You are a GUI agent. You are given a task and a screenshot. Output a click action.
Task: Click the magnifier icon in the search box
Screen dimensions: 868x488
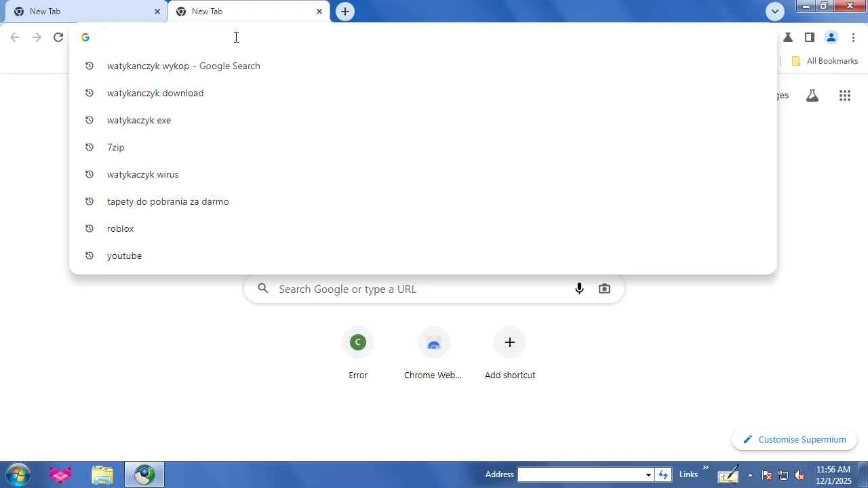click(263, 289)
